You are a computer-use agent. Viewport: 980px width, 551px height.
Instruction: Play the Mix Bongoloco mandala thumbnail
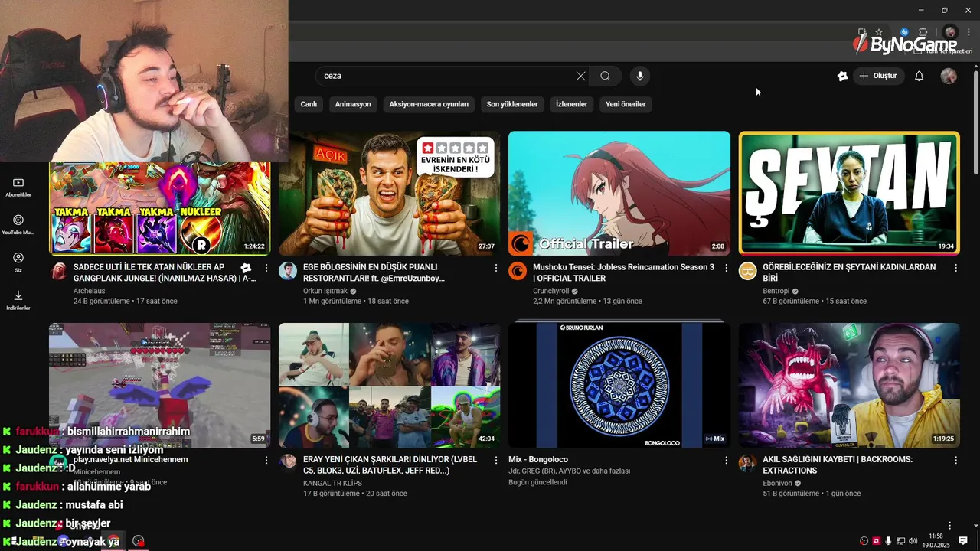[619, 385]
